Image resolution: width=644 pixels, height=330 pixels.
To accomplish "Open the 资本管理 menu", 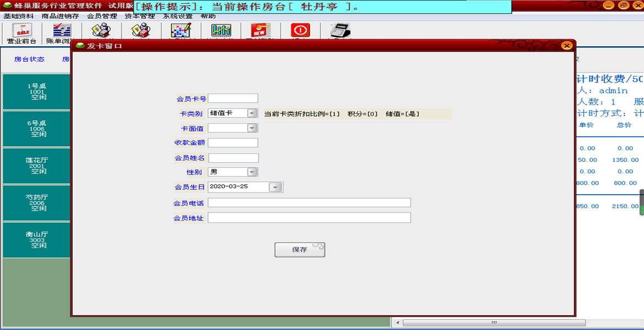I will (140, 16).
